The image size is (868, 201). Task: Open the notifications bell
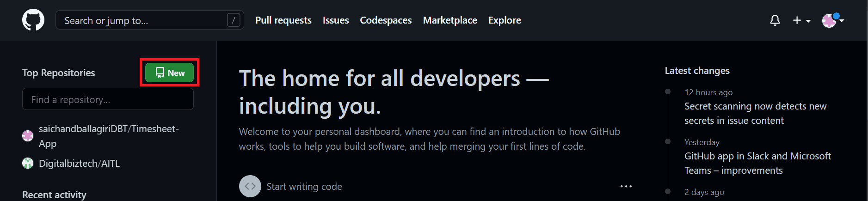click(x=775, y=20)
